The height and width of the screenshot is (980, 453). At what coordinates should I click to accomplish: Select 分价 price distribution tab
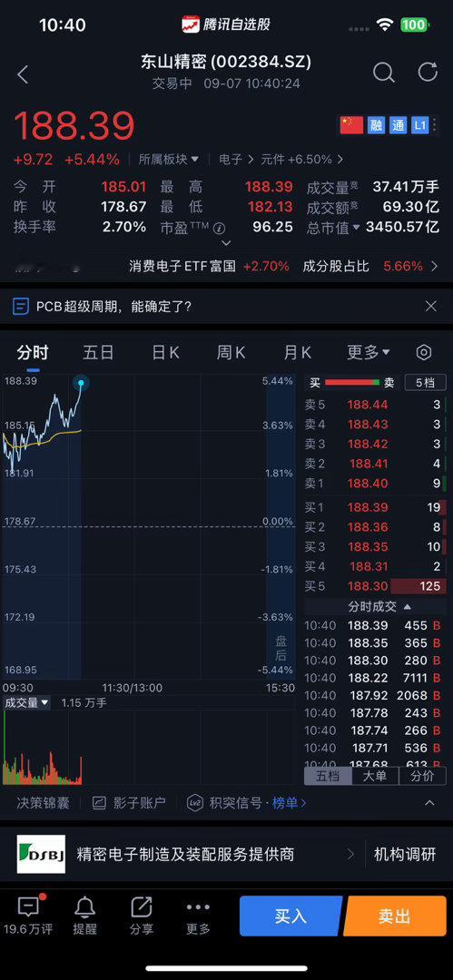pyautogui.click(x=422, y=776)
